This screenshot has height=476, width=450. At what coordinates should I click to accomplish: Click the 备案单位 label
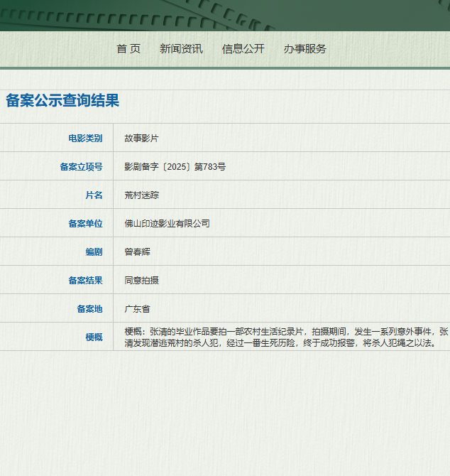pyautogui.click(x=85, y=223)
